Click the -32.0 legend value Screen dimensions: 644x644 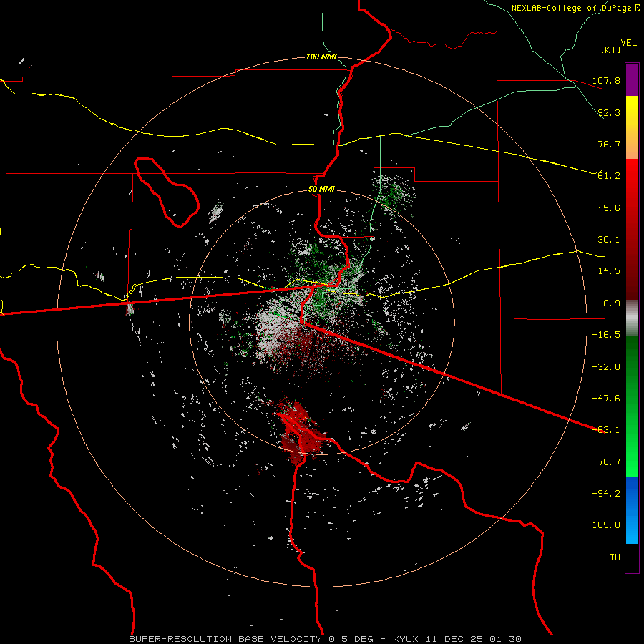606,367
